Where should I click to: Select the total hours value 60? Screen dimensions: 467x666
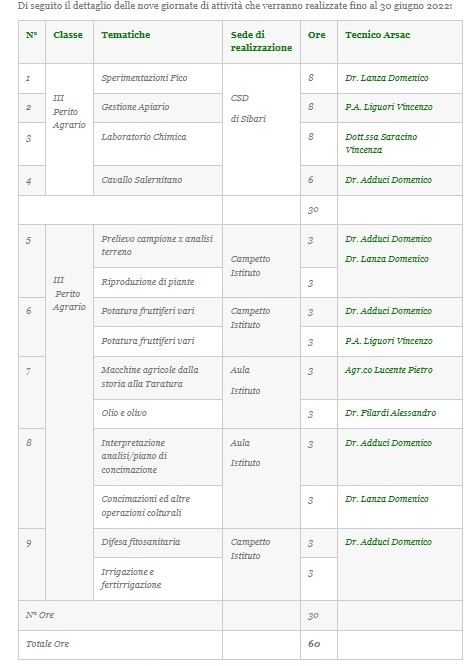[x=314, y=644]
